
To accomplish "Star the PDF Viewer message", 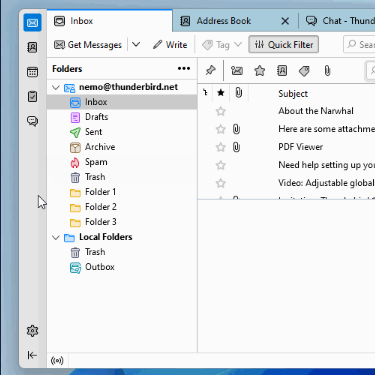I will pyautogui.click(x=221, y=147).
